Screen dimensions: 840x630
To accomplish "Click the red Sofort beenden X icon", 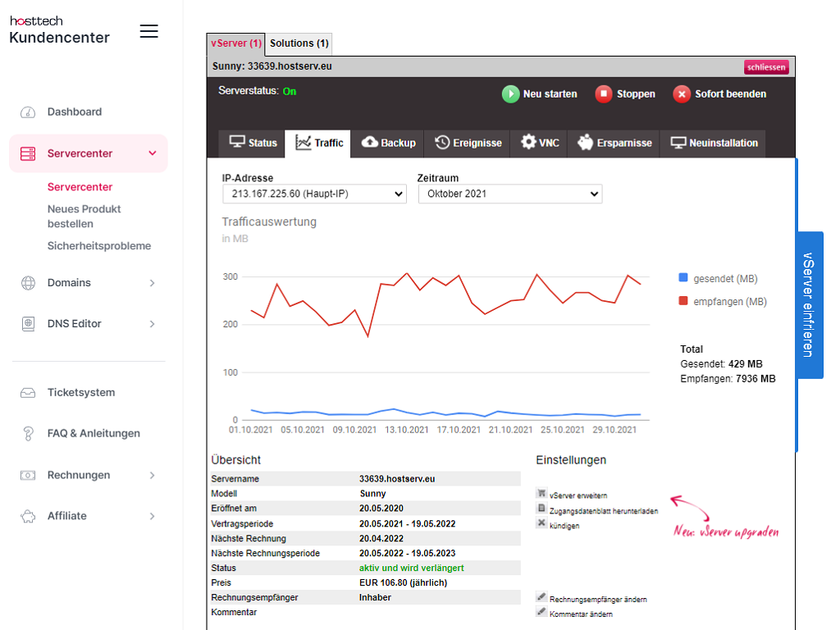I will tap(682, 94).
